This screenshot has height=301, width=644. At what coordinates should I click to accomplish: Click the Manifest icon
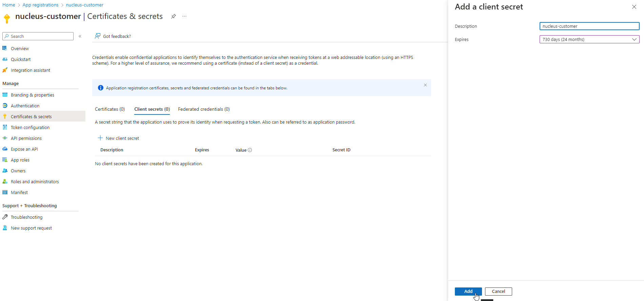(x=5, y=192)
